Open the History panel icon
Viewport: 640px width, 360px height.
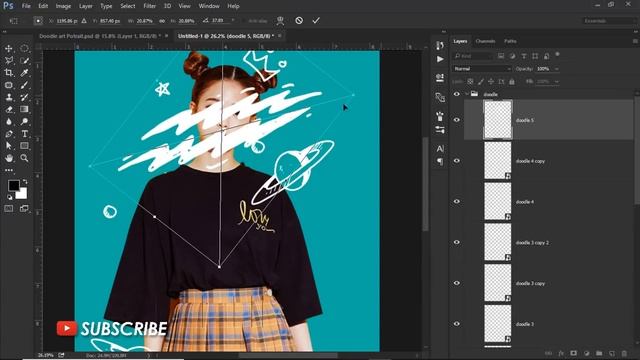(440, 45)
